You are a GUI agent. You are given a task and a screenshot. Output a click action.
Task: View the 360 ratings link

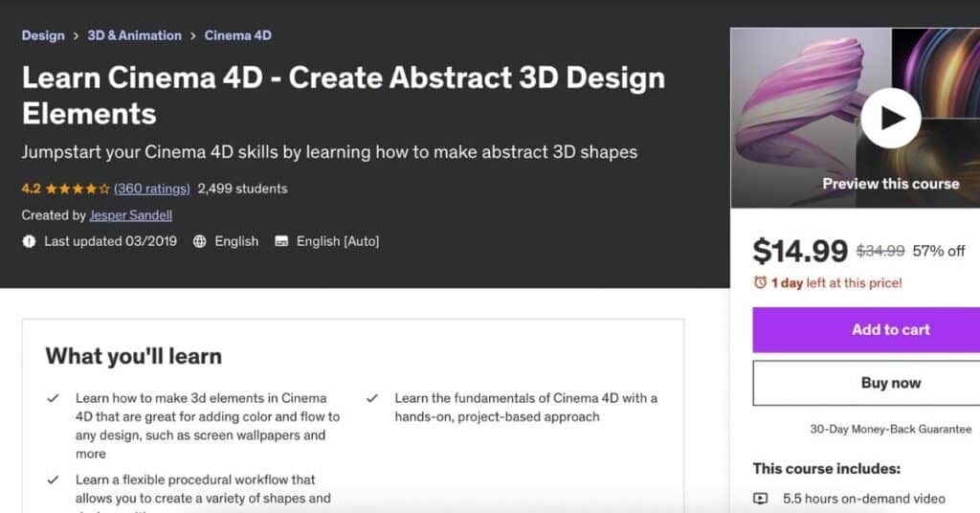point(152,189)
